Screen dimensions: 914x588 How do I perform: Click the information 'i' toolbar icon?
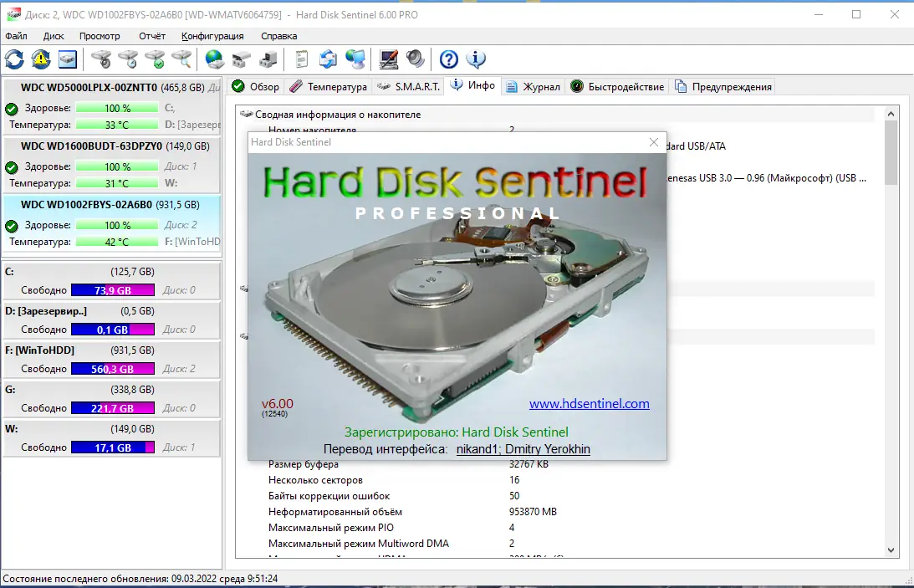point(475,59)
